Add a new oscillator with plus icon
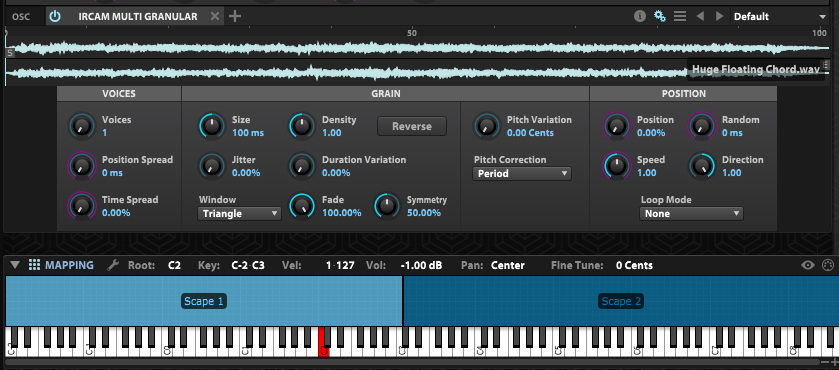This screenshot has width=839, height=370. [234, 17]
